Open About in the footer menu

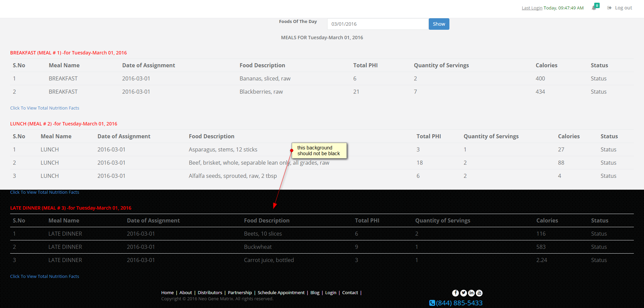point(186,293)
